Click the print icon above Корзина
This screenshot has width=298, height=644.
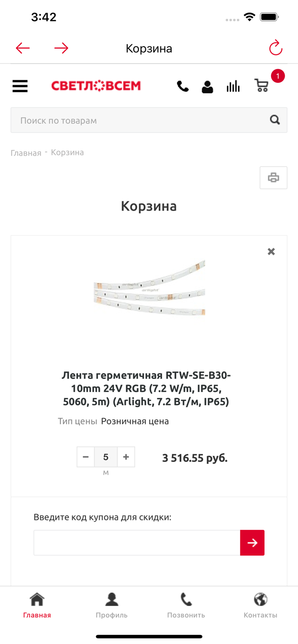coord(273,177)
